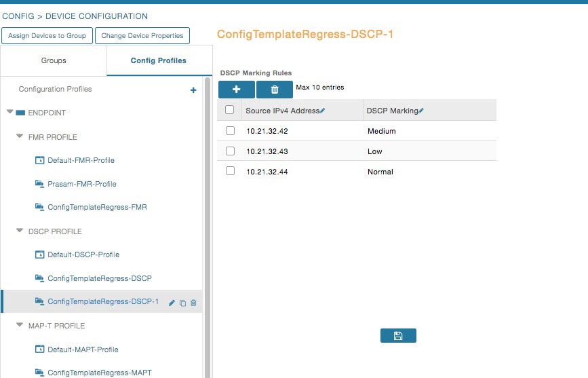The image size is (588, 378).
Task: Check the 10.21.32.43 rule row
Action: tap(231, 151)
